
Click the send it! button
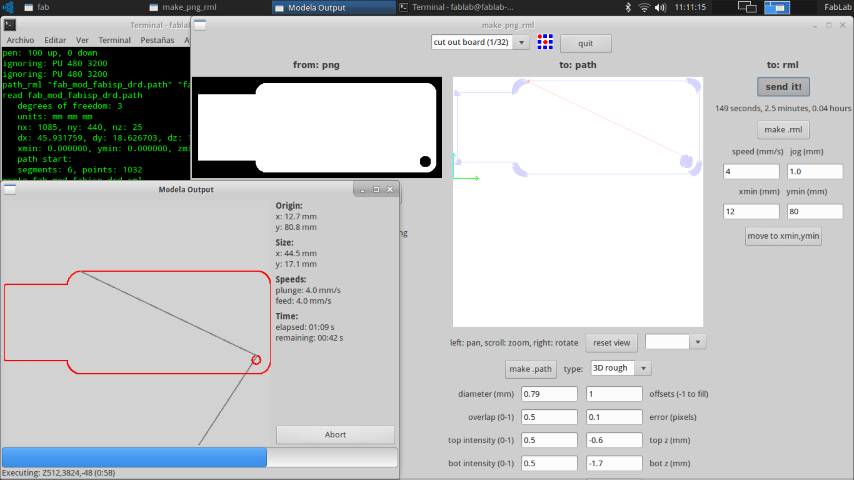coord(783,87)
